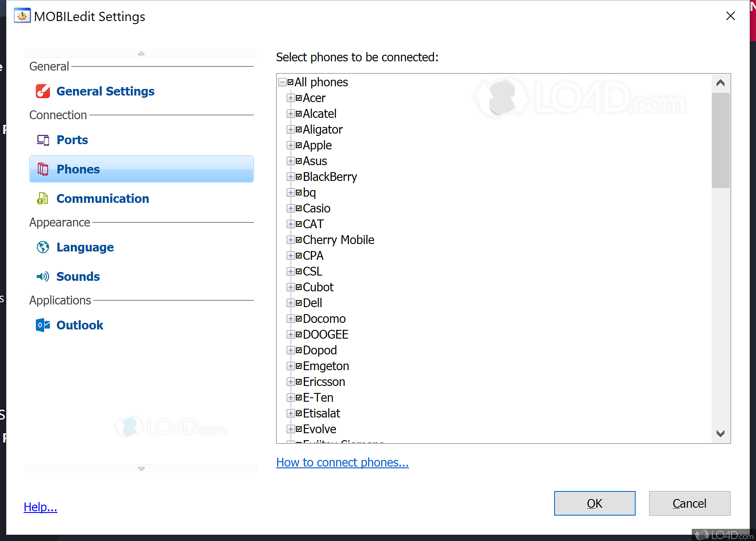Click the phone list scrollbar thumb
Screen dimensions: 756x541
coord(721,140)
